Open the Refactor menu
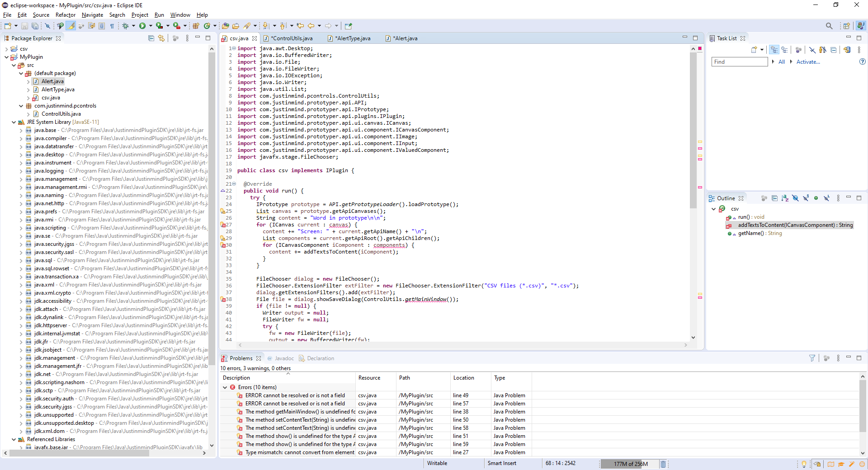868x470 pixels. 65,15
